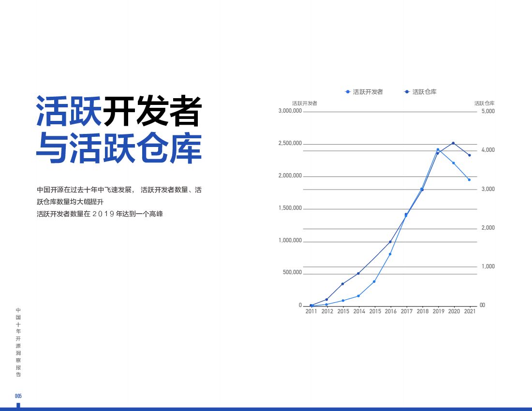Click the 2014 year label
Viewport: 532px width, 411px height.
tap(359, 311)
